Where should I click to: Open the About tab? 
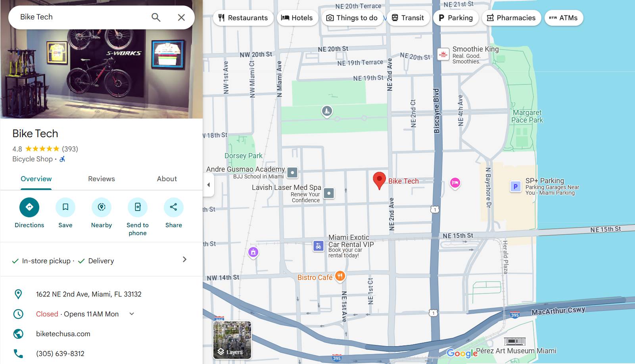tap(167, 179)
